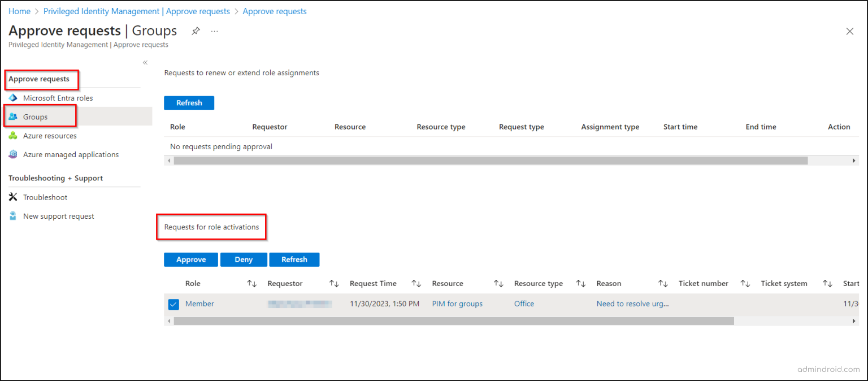Click the Groups people icon

14,116
